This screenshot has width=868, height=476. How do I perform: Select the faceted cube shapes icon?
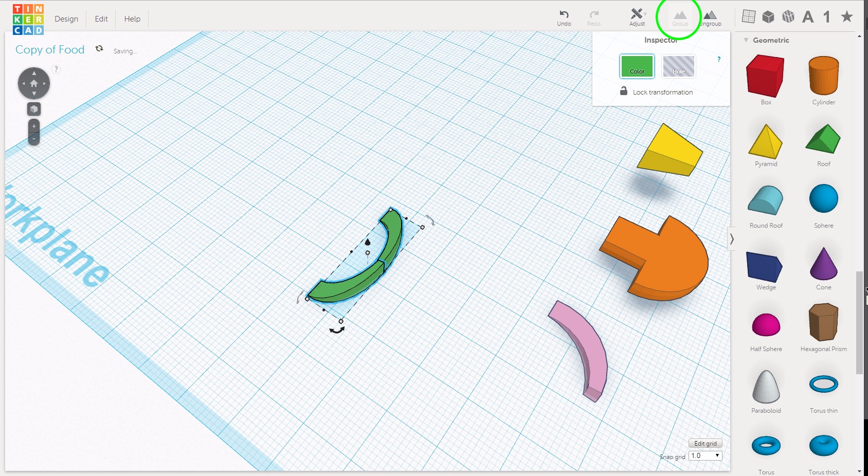click(788, 17)
